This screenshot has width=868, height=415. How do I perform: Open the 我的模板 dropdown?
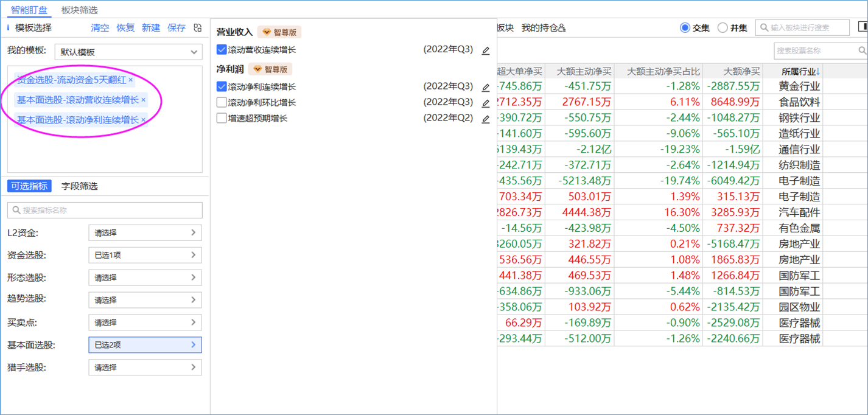coord(128,52)
